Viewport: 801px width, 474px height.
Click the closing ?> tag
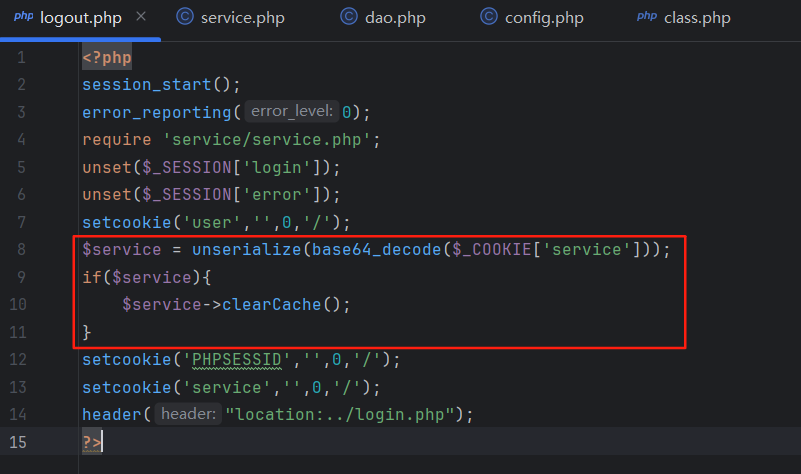coord(92,442)
